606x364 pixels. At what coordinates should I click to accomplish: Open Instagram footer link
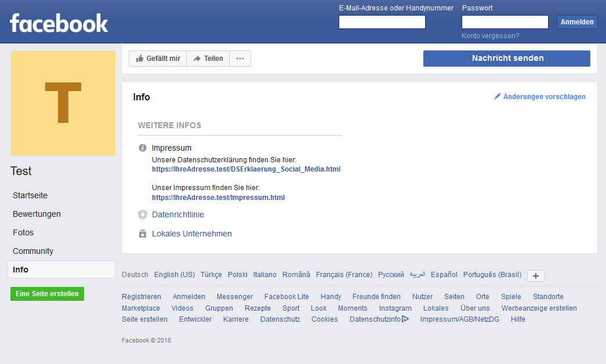click(x=395, y=308)
